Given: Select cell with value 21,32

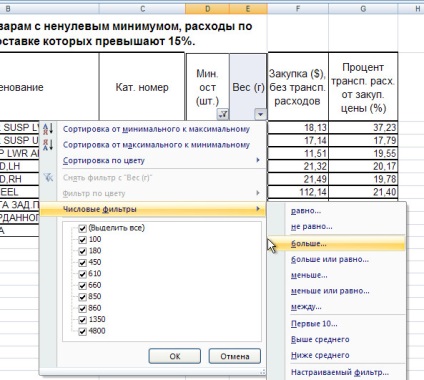Looking at the screenshot, I should click(x=298, y=166).
